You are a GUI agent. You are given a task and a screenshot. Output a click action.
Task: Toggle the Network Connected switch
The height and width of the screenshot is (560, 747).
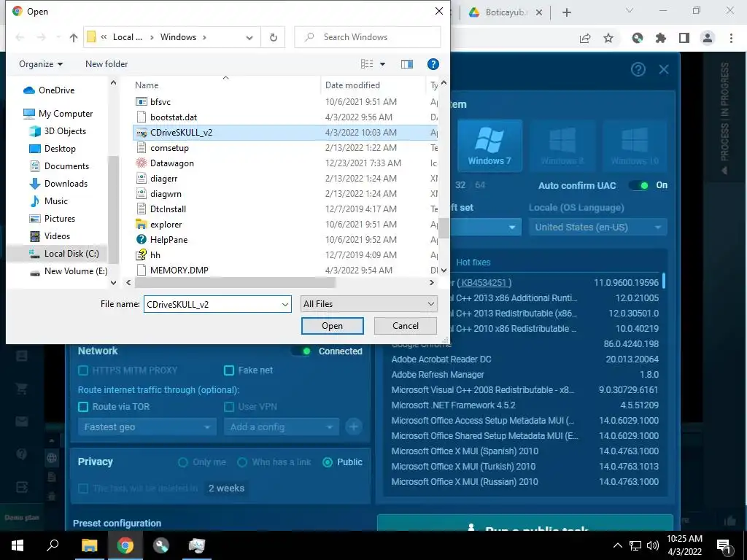point(301,351)
